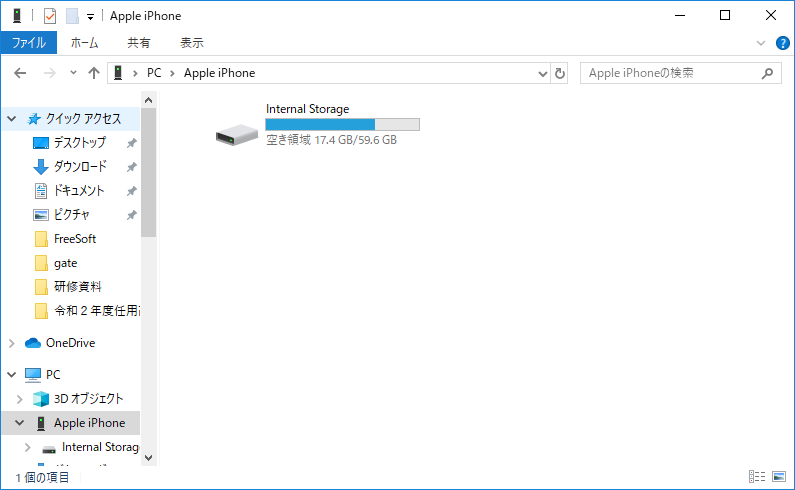Click the forward navigation arrow

[x=49, y=74]
